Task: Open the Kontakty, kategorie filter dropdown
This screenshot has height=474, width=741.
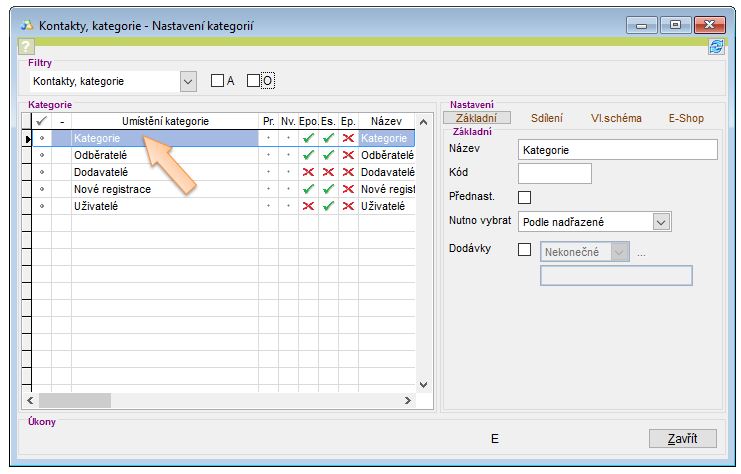Action: pos(188,81)
